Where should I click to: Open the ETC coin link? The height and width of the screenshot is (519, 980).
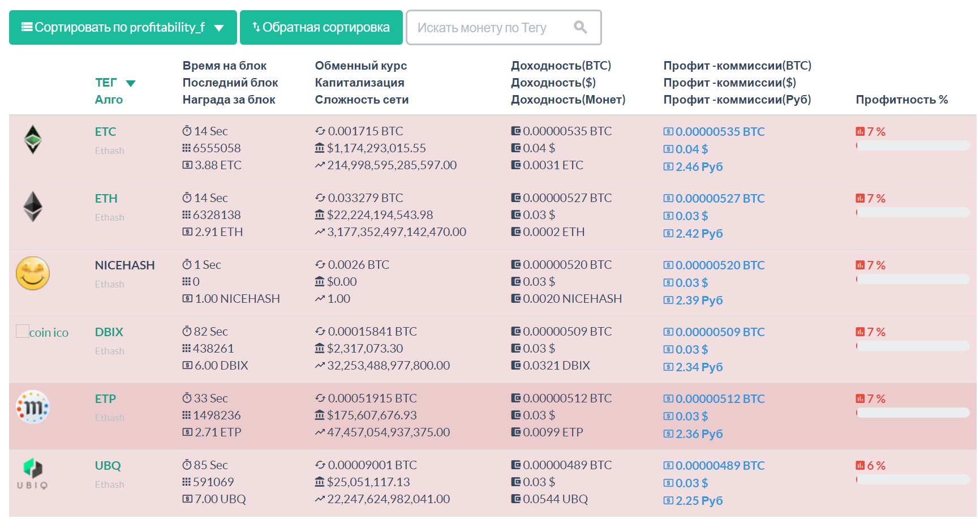pyautogui.click(x=105, y=131)
